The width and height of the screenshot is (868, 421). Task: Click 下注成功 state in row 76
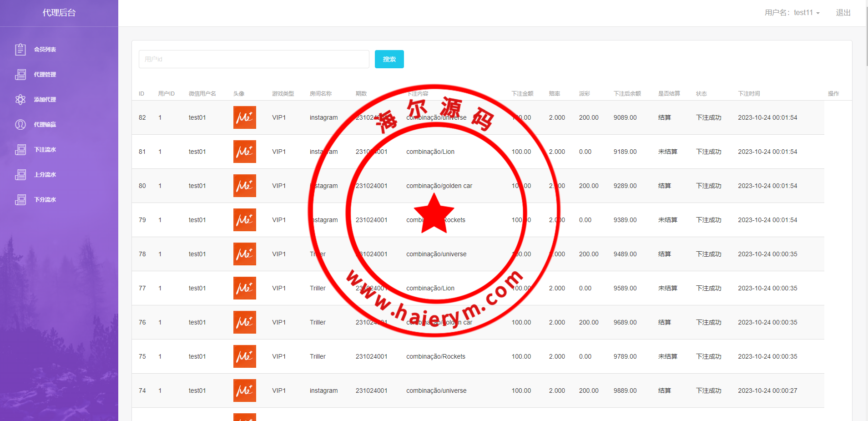(x=709, y=322)
